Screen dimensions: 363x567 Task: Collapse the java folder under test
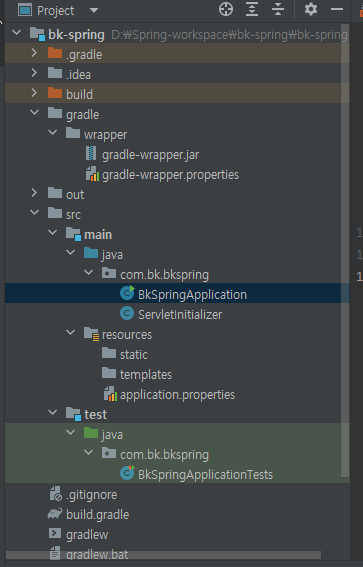pos(71,432)
